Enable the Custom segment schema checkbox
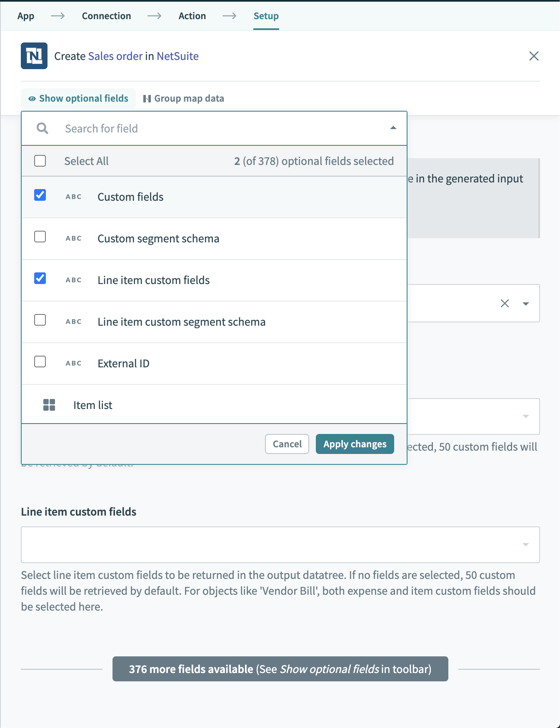This screenshot has width=560, height=728. (40, 237)
